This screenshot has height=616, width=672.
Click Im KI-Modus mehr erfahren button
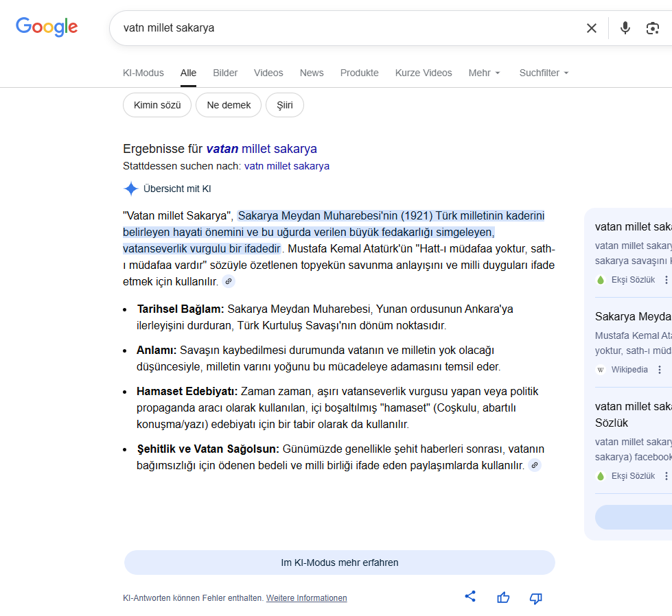click(339, 562)
